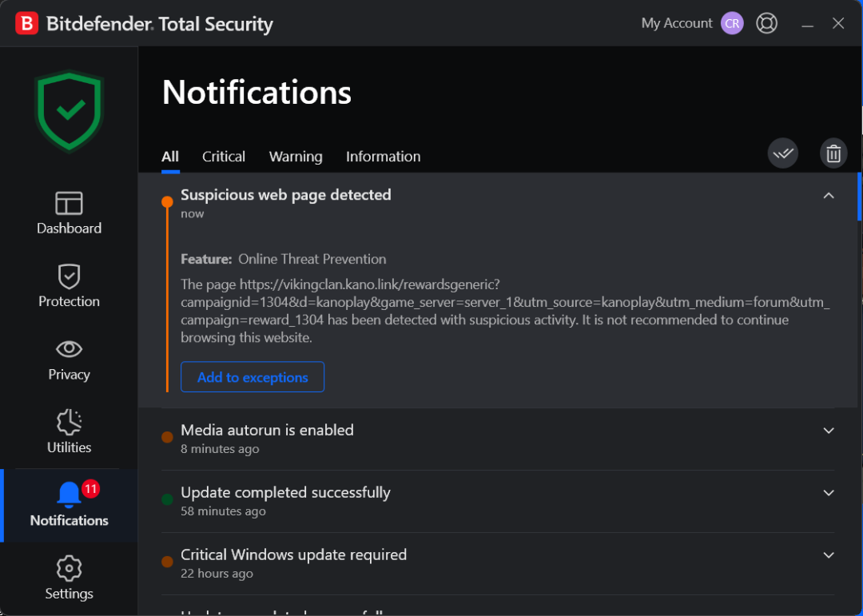Minimize the Bitdefender window
This screenshot has height=616, width=863.
[x=807, y=24]
